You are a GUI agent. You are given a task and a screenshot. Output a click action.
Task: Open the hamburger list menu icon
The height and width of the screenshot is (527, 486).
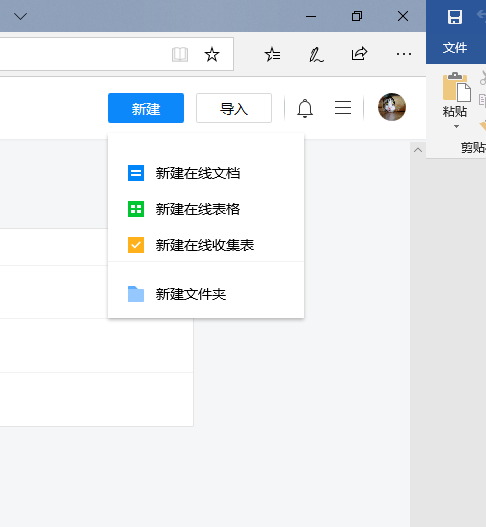point(343,108)
